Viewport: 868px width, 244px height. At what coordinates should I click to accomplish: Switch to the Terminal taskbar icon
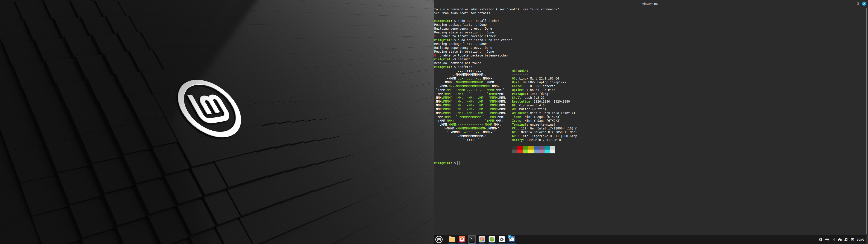tap(472, 239)
